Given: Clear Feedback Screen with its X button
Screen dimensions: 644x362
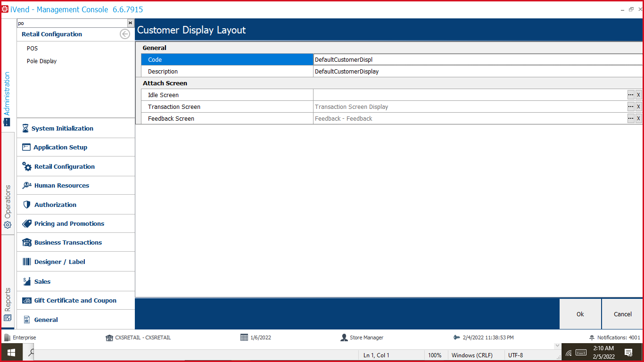Looking at the screenshot, I should click(639, 118).
